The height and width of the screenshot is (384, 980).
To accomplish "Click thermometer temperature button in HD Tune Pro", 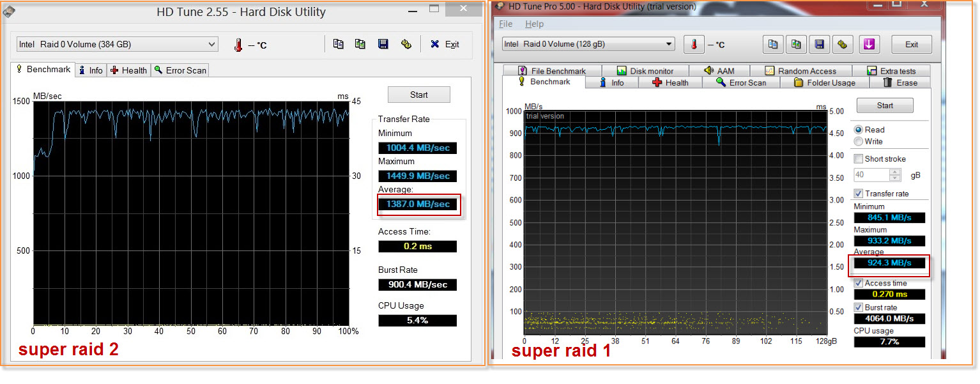I will 693,44.
